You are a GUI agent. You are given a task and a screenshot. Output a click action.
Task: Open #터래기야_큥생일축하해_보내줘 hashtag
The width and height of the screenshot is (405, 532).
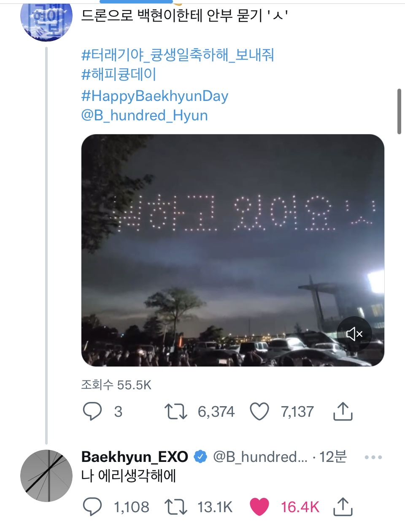[177, 55]
